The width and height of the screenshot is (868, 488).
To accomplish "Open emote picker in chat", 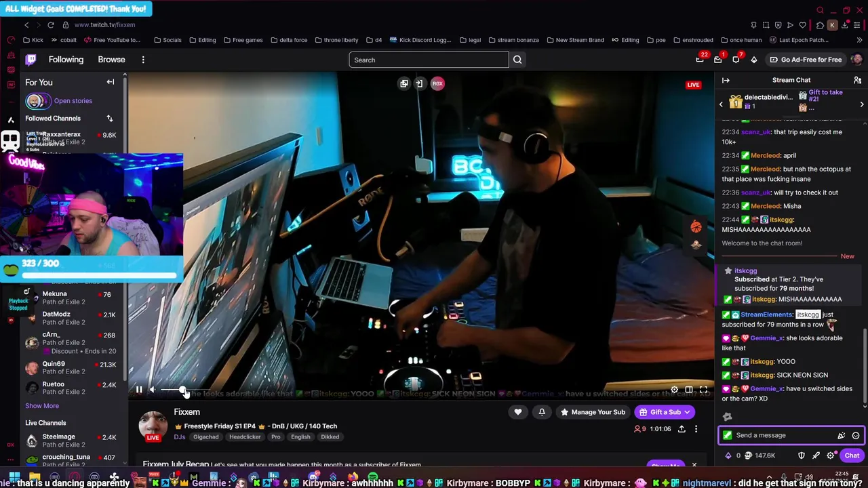I will pos(856,435).
